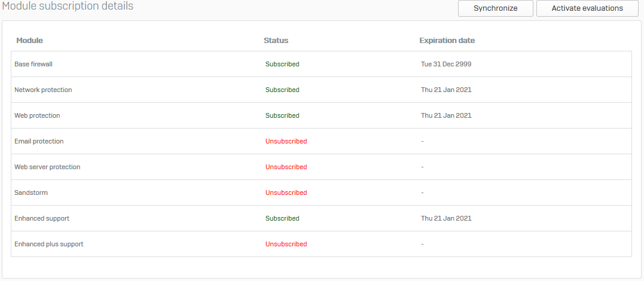The image size is (644, 281).
Task: Select the Base firewall module row
Action: pos(321,64)
